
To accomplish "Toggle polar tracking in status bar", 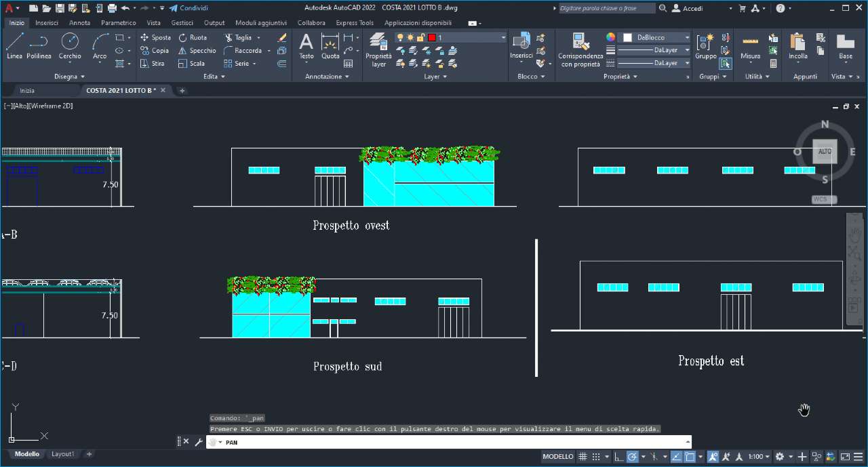I will coord(632,457).
